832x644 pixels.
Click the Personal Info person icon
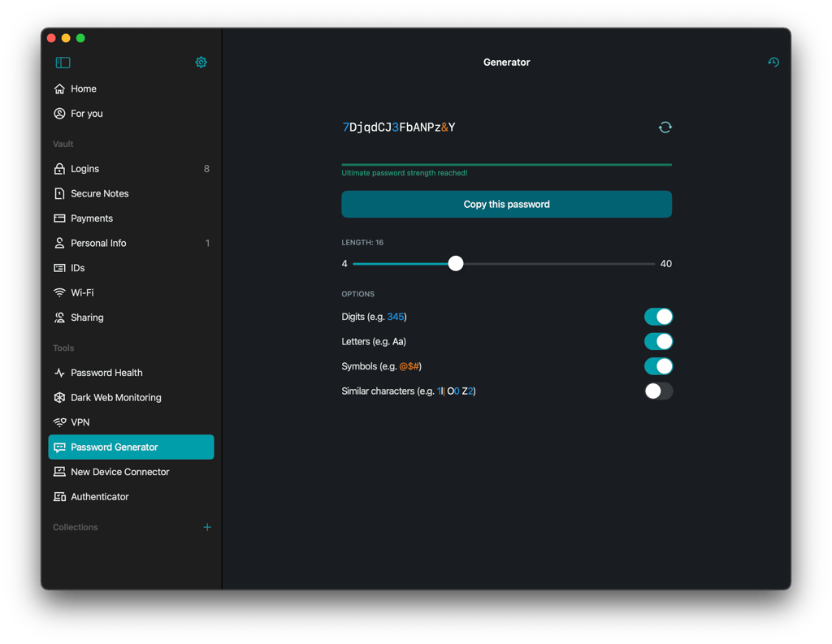click(59, 243)
